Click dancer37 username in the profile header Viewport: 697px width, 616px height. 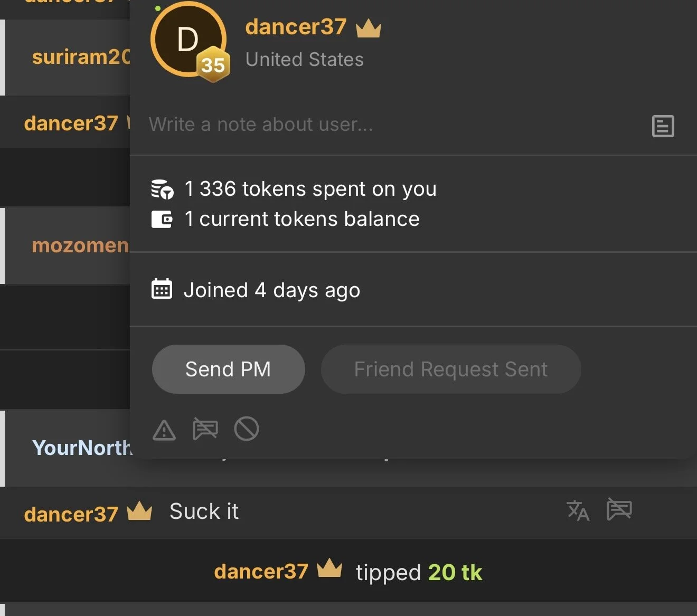[x=296, y=27]
